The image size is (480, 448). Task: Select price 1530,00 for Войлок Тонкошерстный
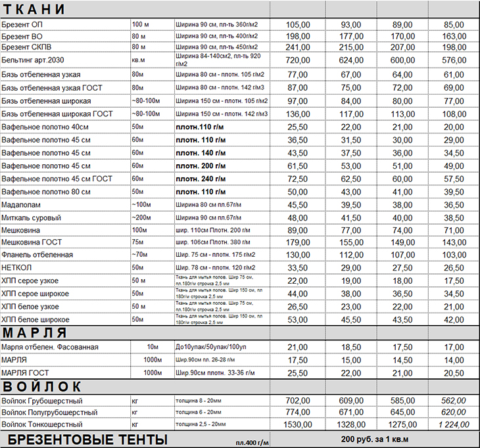click(298, 424)
